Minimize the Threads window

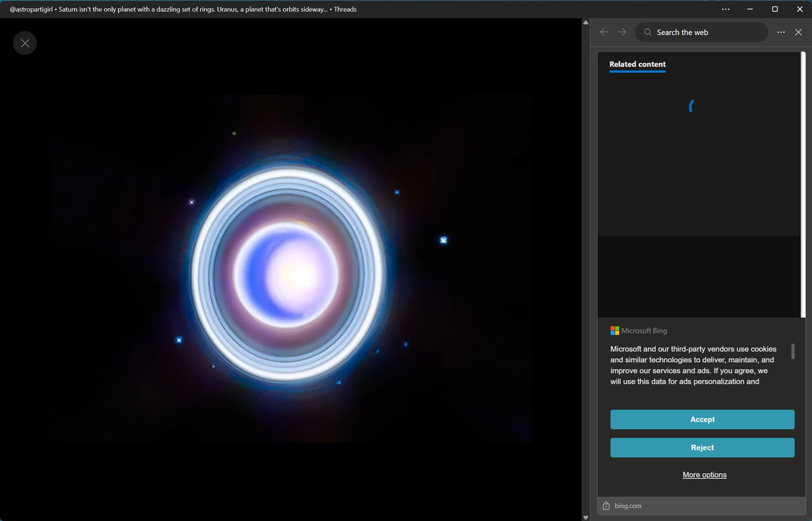click(x=750, y=9)
